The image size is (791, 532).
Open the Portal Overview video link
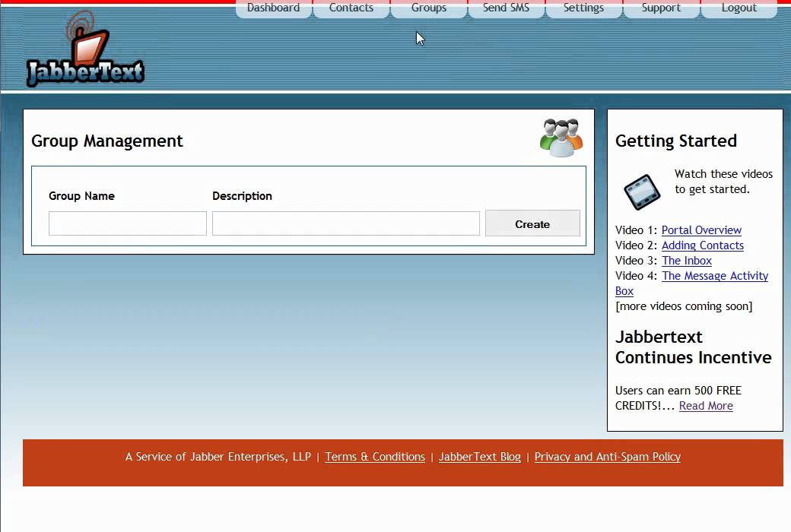tap(701, 230)
